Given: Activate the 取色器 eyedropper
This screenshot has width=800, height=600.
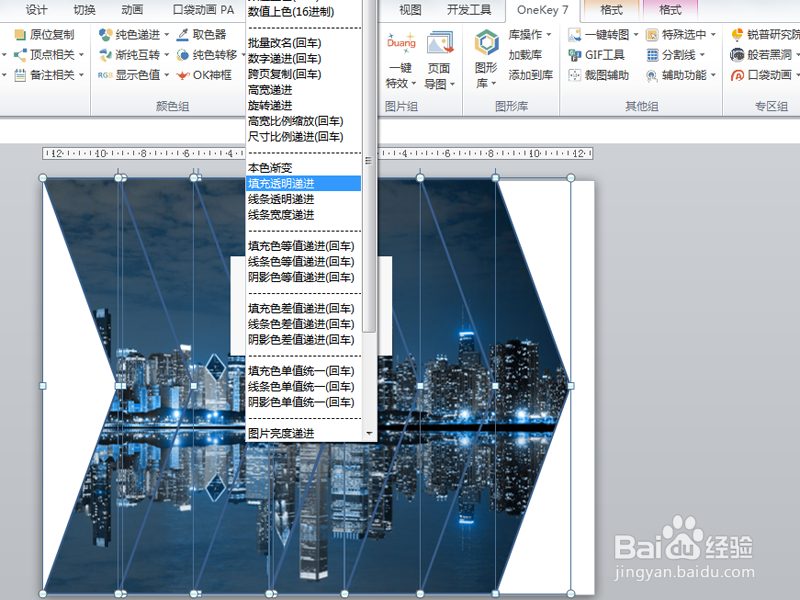Looking at the screenshot, I should 201,35.
